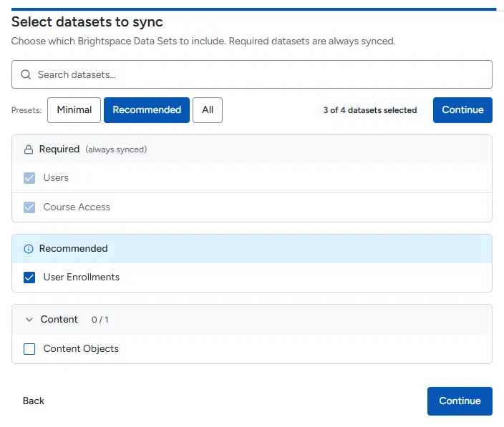
Task: Click the lock icon beside Required
Action: pos(29,149)
